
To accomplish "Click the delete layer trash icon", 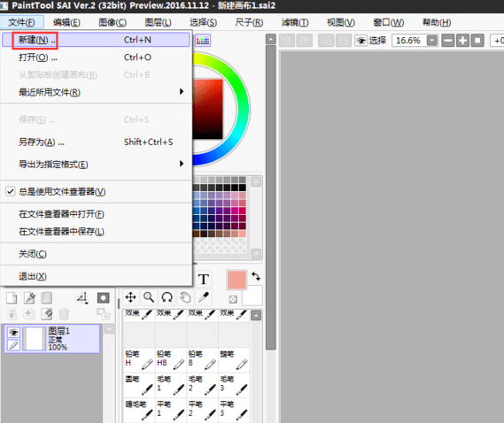I will (x=64, y=314).
